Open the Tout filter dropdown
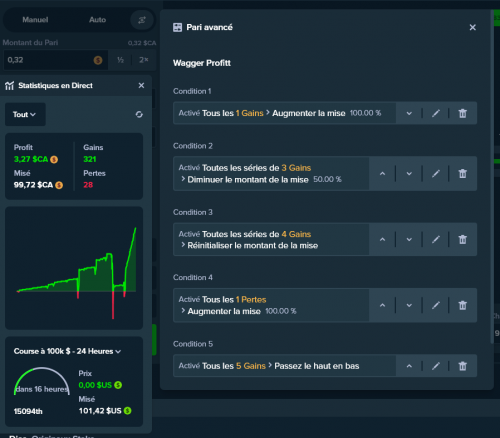This screenshot has width=500, height=438. [x=25, y=114]
